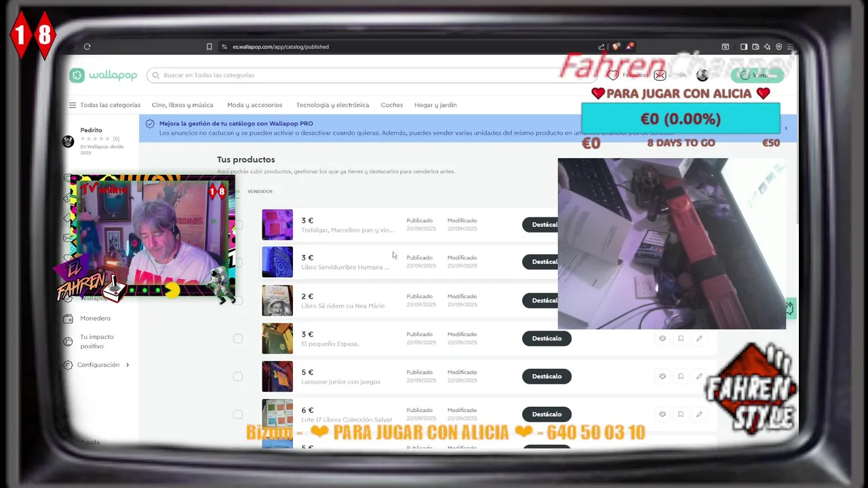This screenshot has height=488, width=868.
Task: Open the Libro Să rîdem cu Nea Mărin thumbnail
Action: [x=277, y=300]
